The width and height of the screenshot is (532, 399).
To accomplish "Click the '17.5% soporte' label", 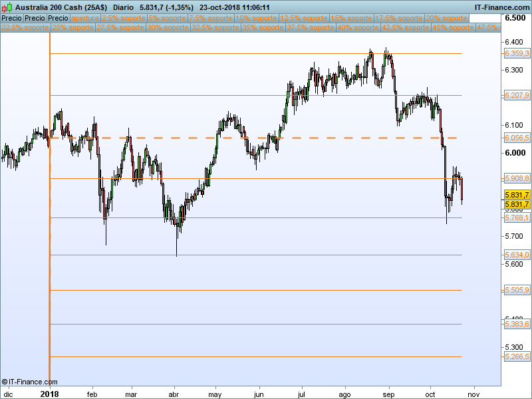I will point(398,19).
